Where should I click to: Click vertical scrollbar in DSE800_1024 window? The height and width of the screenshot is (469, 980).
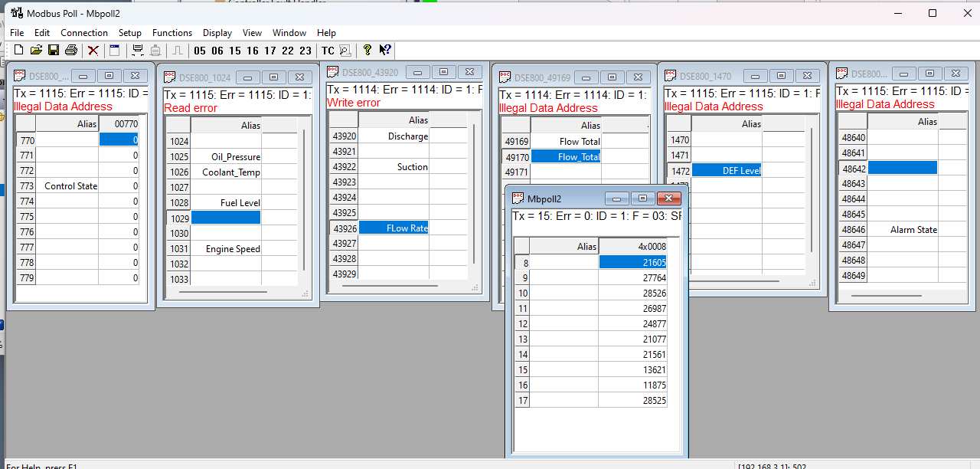coord(305,199)
